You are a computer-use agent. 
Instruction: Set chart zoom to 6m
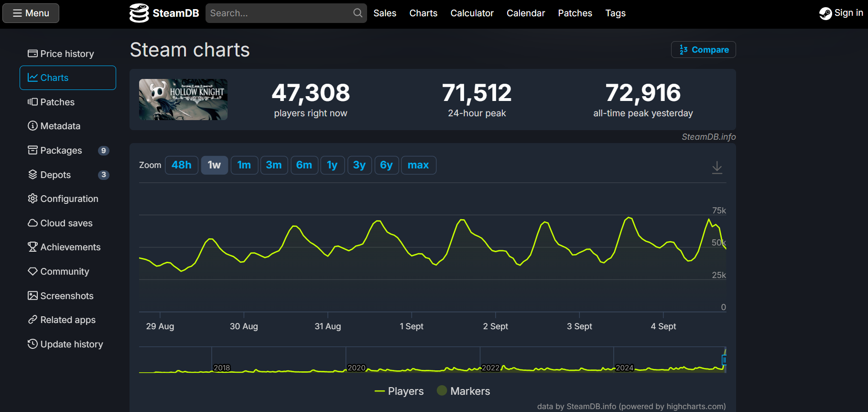304,165
